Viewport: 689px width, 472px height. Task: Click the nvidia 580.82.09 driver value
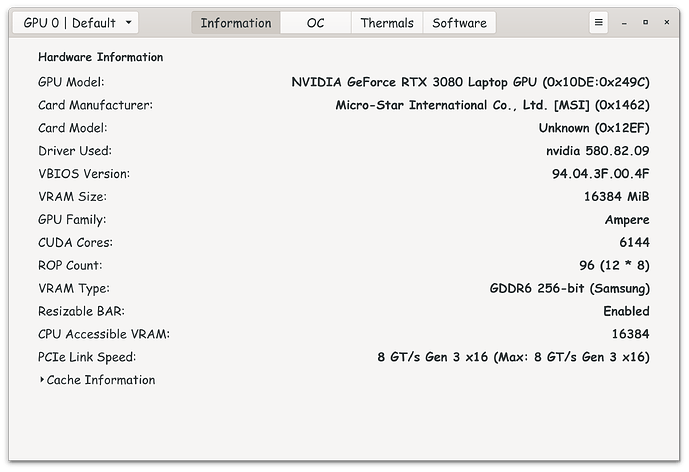coord(597,151)
